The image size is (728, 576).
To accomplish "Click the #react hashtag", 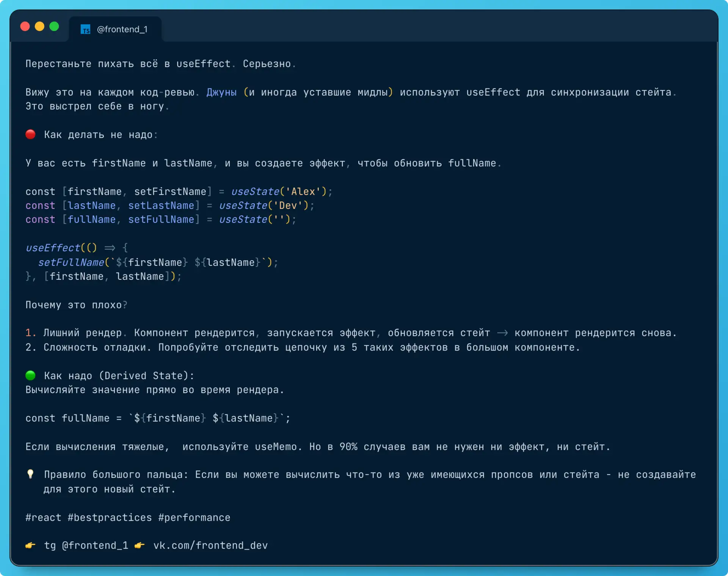I will (43, 518).
